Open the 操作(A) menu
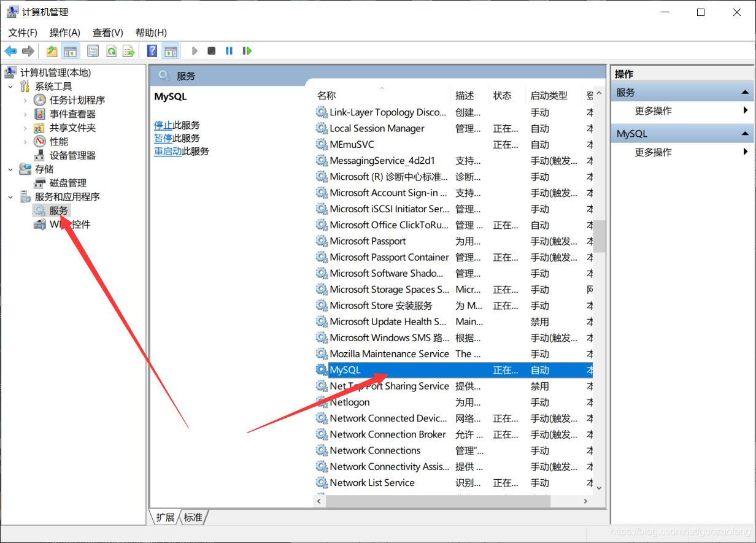The image size is (756, 543). pos(64,33)
